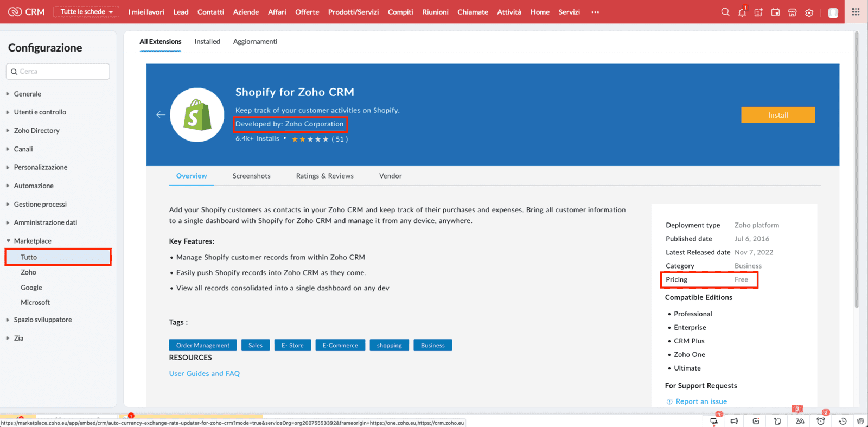Screen dimensions: 868x427
Task: Switch to the Aggiornamenti tab
Action: [x=255, y=42]
